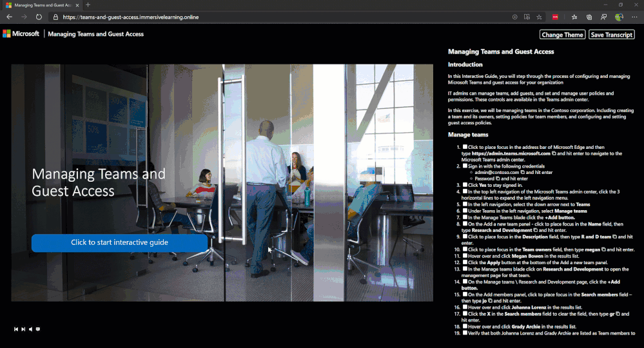The height and width of the screenshot is (348, 644).
Task: Copy the admin.teams.microsoft.com URL icon
Action: pyautogui.click(x=554, y=153)
